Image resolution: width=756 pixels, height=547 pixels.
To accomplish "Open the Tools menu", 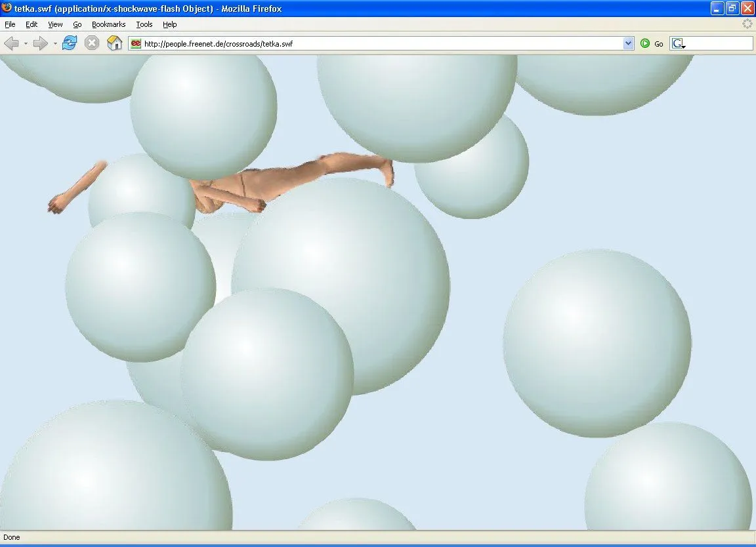I will tap(144, 24).
